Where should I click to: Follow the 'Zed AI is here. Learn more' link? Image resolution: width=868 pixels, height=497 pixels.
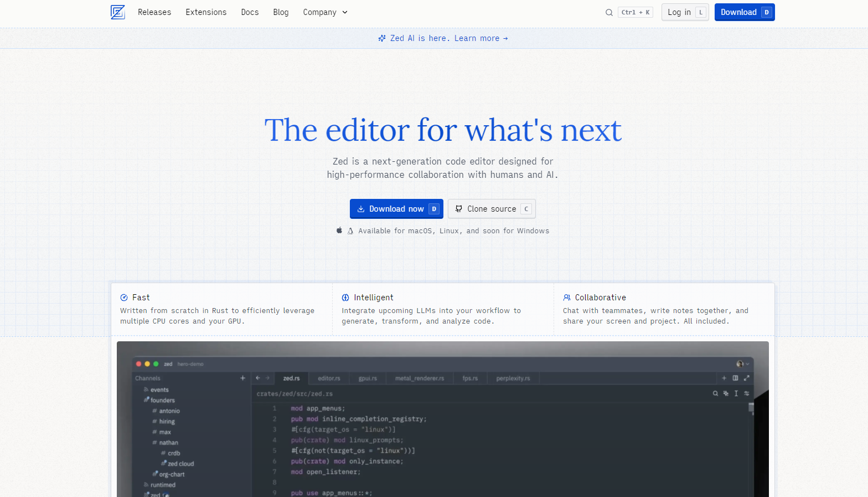pyautogui.click(x=443, y=38)
